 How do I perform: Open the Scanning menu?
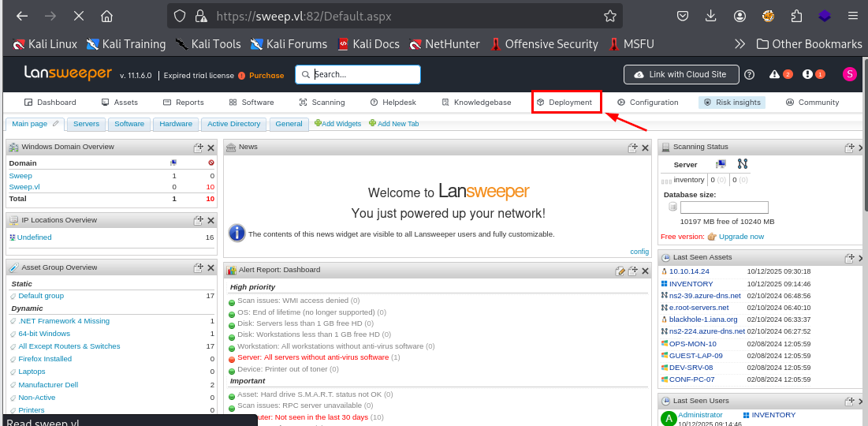[322, 103]
